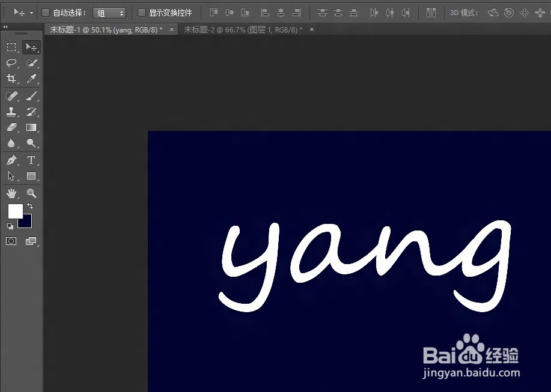The image size is (551, 392).
Task: Select the Gradient tool
Action: pos(31,127)
